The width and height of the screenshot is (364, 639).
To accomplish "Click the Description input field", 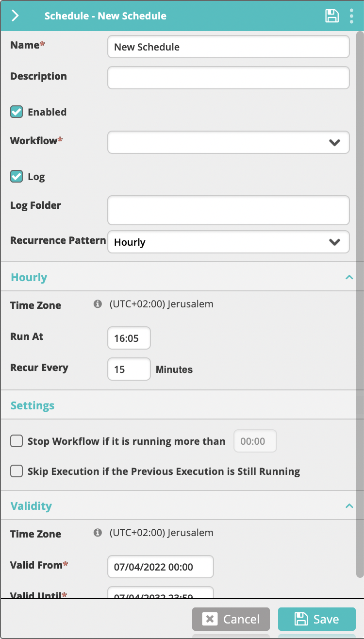I will (229, 78).
